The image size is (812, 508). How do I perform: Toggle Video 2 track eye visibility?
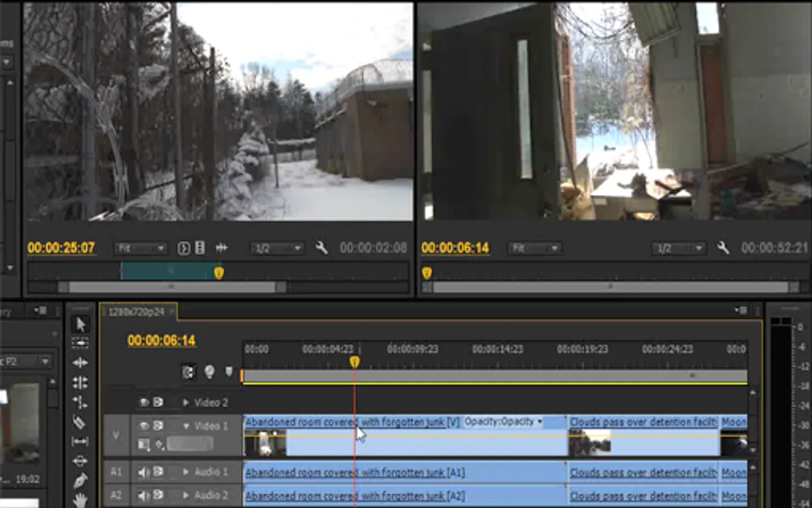(144, 402)
